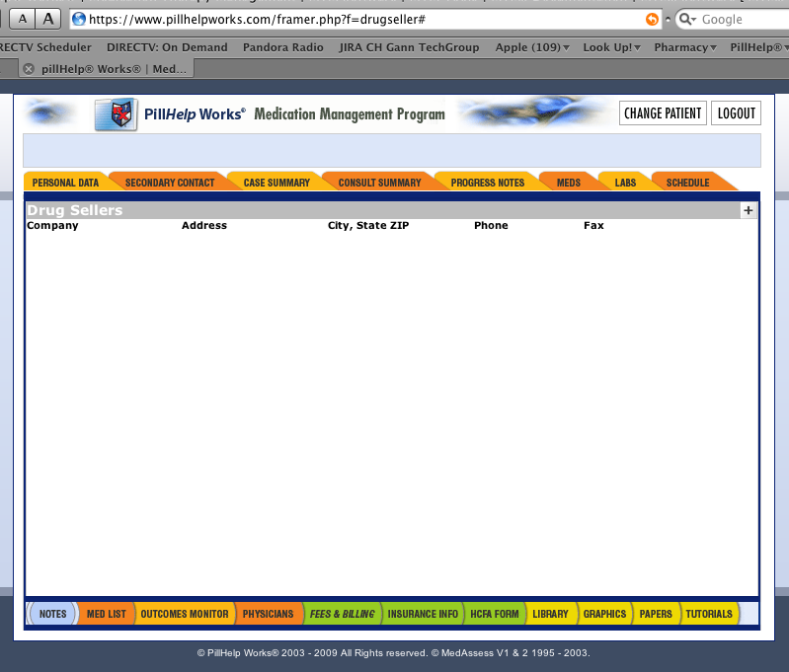
Task: Click the plus icon to add drug seller
Action: (x=748, y=210)
